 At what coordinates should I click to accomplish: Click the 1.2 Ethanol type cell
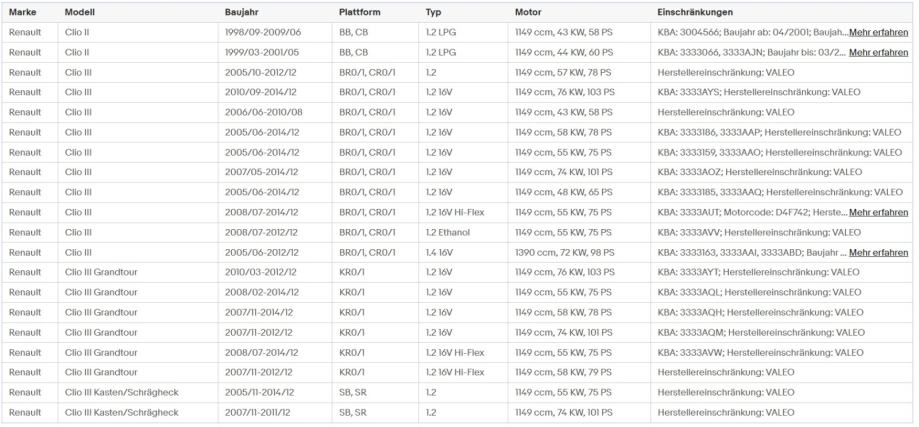click(x=450, y=232)
